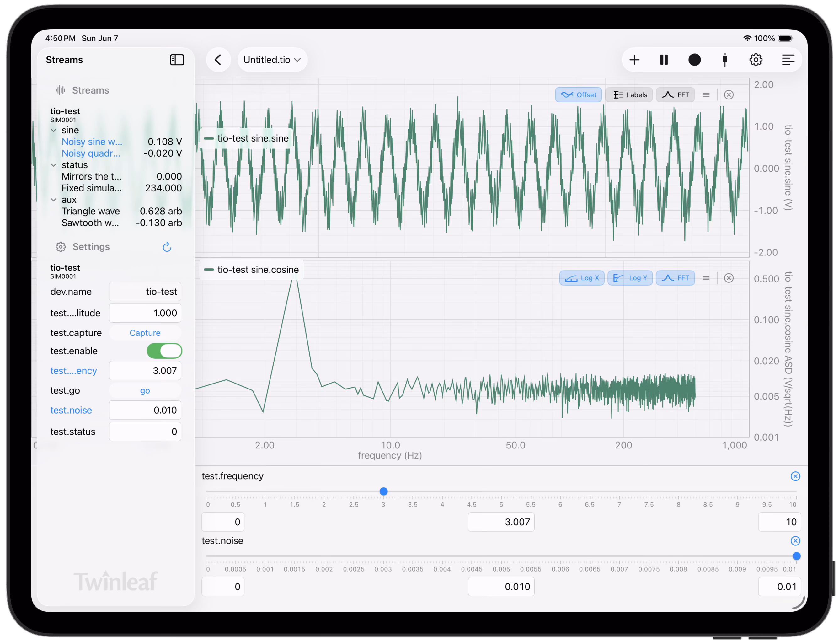Collapse the status stream group
The image size is (839, 644).
[x=54, y=165]
